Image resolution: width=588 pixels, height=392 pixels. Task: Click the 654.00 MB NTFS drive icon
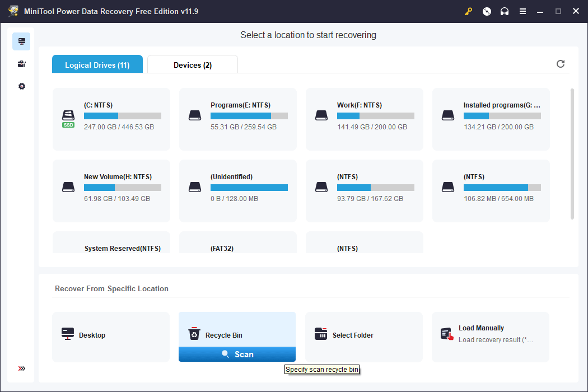tap(448, 187)
